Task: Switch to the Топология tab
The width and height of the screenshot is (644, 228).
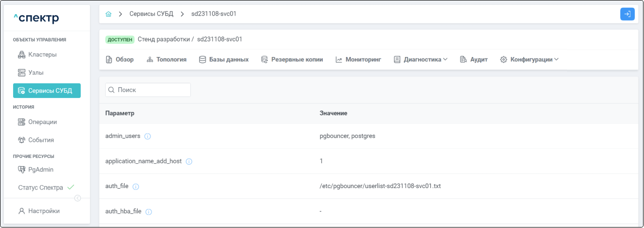Action: click(x=166, y=59)
